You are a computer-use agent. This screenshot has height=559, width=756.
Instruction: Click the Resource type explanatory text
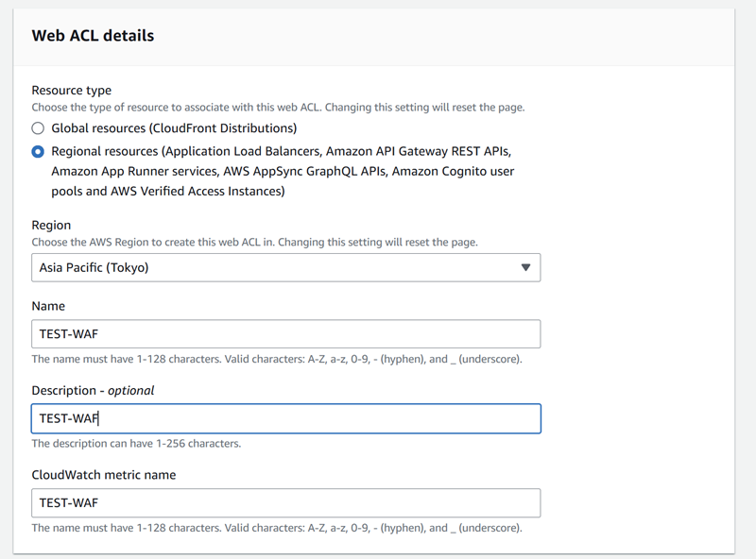tap(278, 107)
